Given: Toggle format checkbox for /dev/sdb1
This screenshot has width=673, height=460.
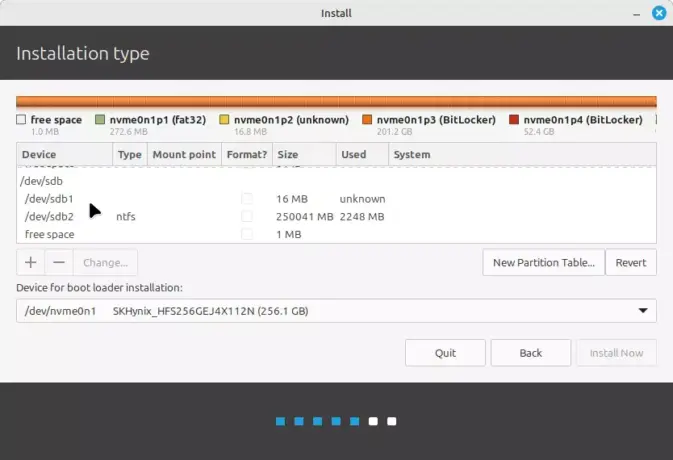Looking at the screenshot, I should click(246, 199).
